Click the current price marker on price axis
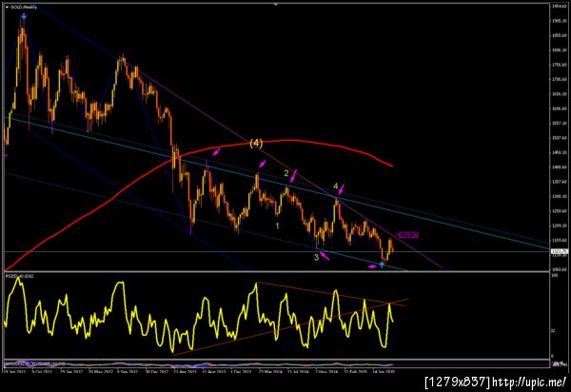This screenshot has height=392, width=571. pyautogui.click(x=560, y=251)
